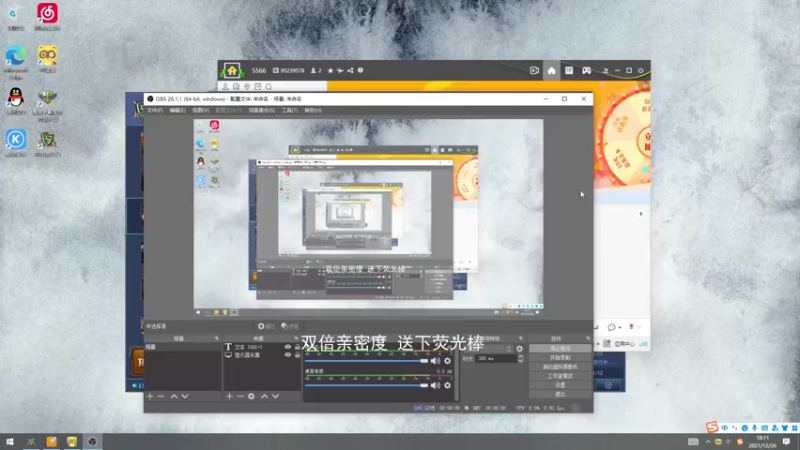Add a new scene with plus icon
Image resolution: width=800 pixels, height=450 pixels.
point(150,396)
